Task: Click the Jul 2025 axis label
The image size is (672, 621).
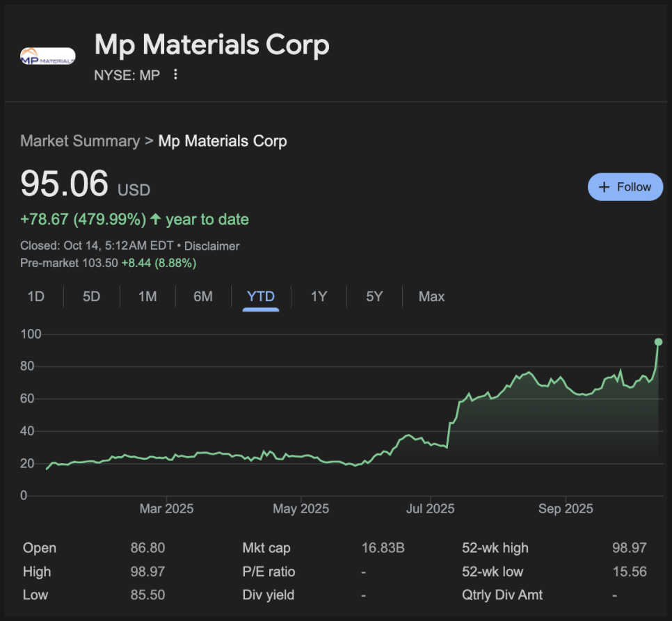Action: point(430,509)
